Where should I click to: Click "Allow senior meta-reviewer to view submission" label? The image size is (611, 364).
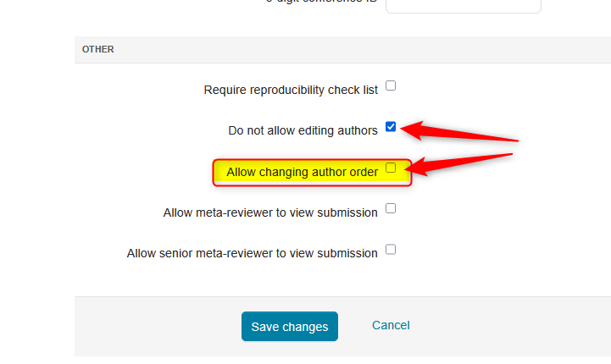[252, 253]
